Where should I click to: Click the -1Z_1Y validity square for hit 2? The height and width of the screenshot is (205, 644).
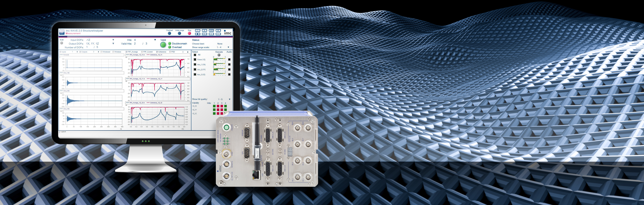click(x=218, y=110)
